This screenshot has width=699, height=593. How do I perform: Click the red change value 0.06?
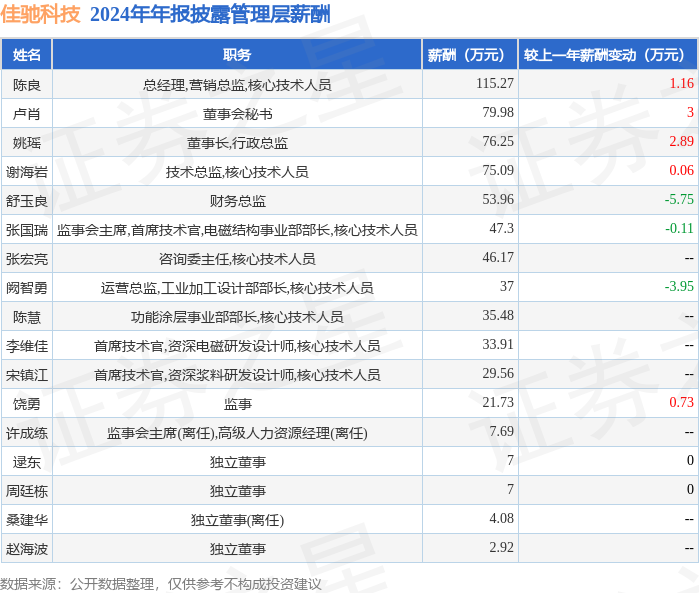(x=682, y=170)
